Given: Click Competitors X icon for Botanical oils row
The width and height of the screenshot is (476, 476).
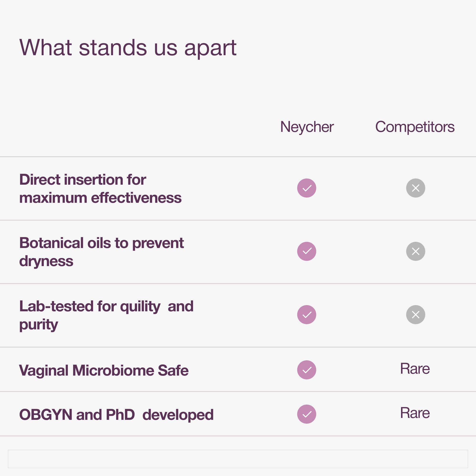Looking at the screenshot, I should click(416, 251).
